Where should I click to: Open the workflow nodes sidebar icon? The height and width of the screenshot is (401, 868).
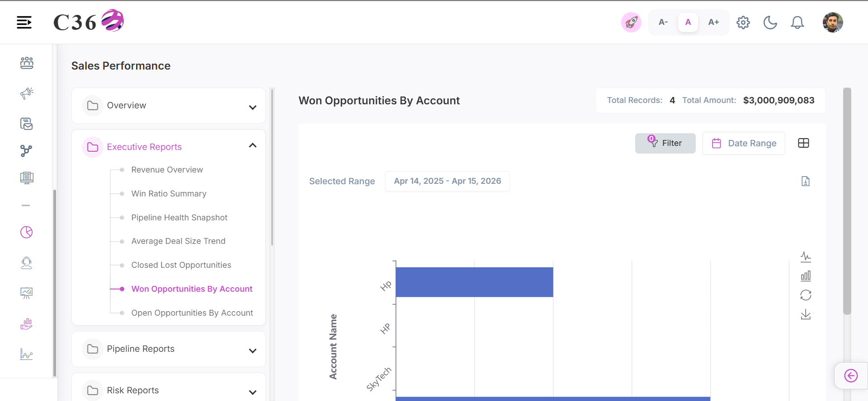26,151
